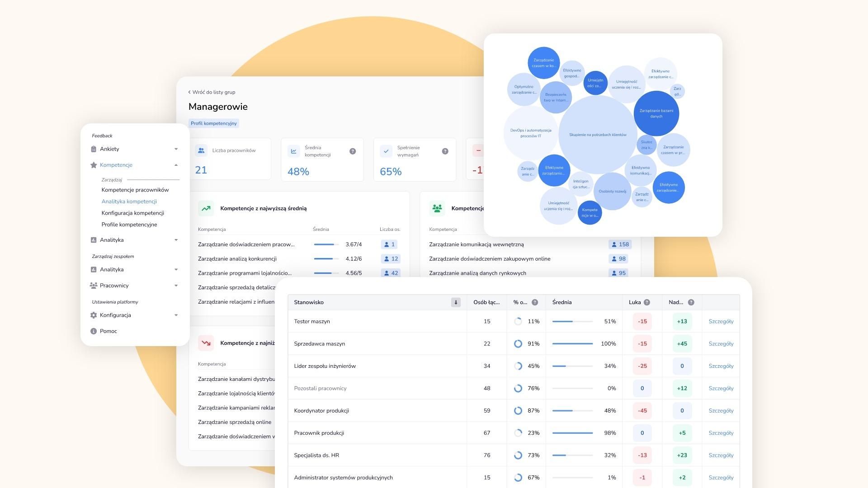Collapse the Kompetencje section arrow
The height and width of the screenshot is (488, 868).
(176, 165)
